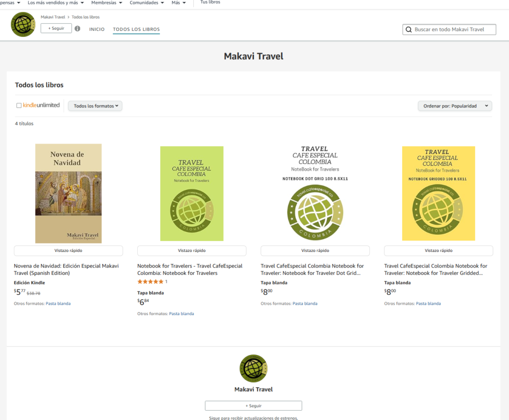
Task: Click the Makavi Travel globe logo in header
Action: (23, 24)
